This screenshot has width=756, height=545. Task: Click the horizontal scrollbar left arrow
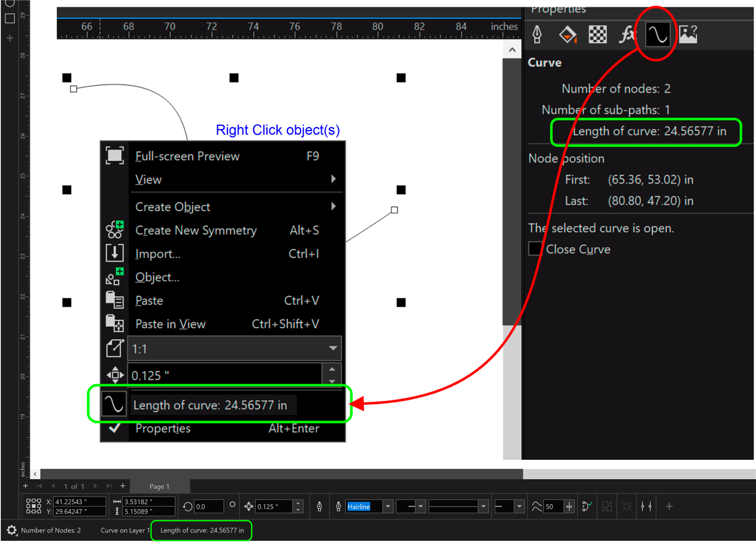(35, 474)
